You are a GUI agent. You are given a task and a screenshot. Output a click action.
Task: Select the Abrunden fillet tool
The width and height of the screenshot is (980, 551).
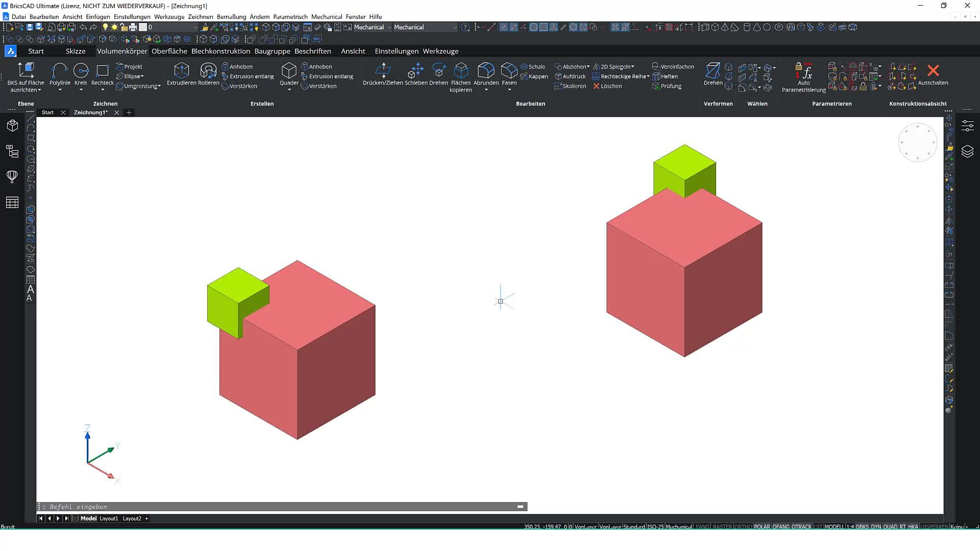click(486, 73)
